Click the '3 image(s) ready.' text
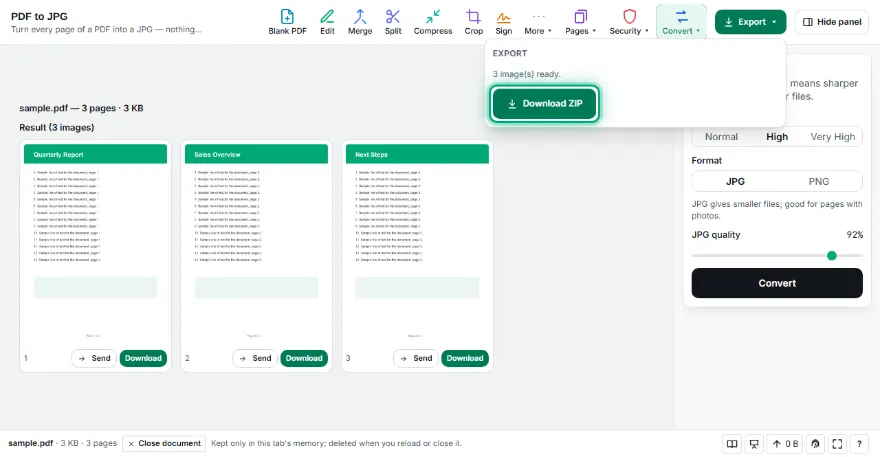The height and width of the screenshot is (457, 880). point(526,74)
